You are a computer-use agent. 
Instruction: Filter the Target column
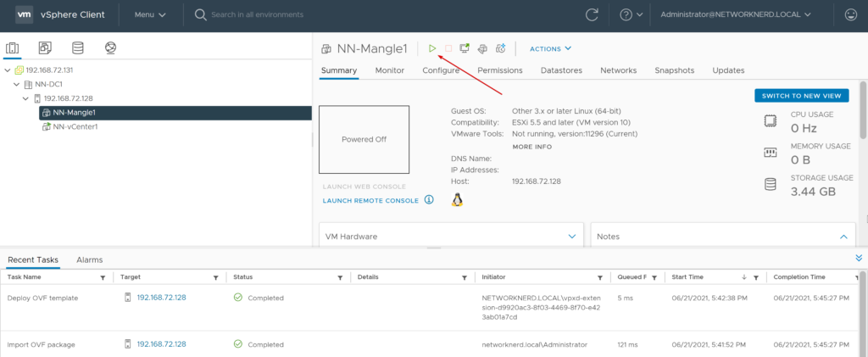[216, 277]
